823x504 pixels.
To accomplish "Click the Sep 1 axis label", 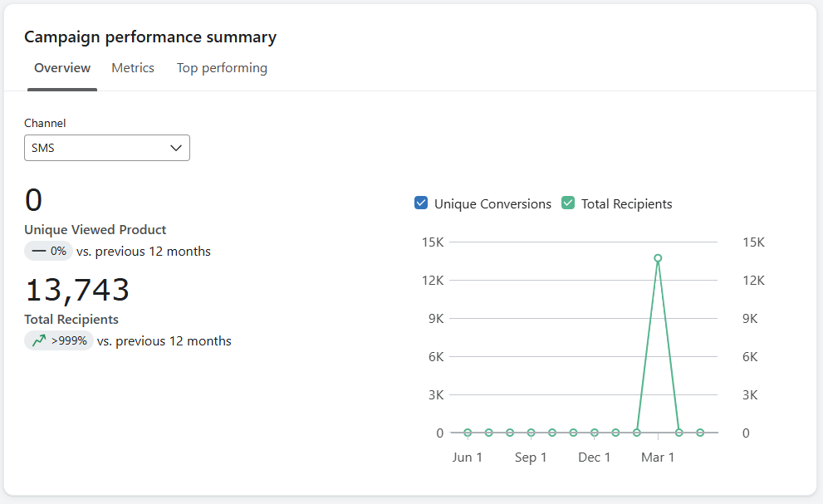I will [531, 458].
